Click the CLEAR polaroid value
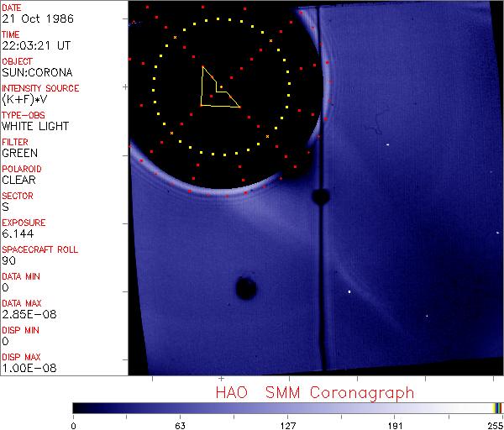 19,181
